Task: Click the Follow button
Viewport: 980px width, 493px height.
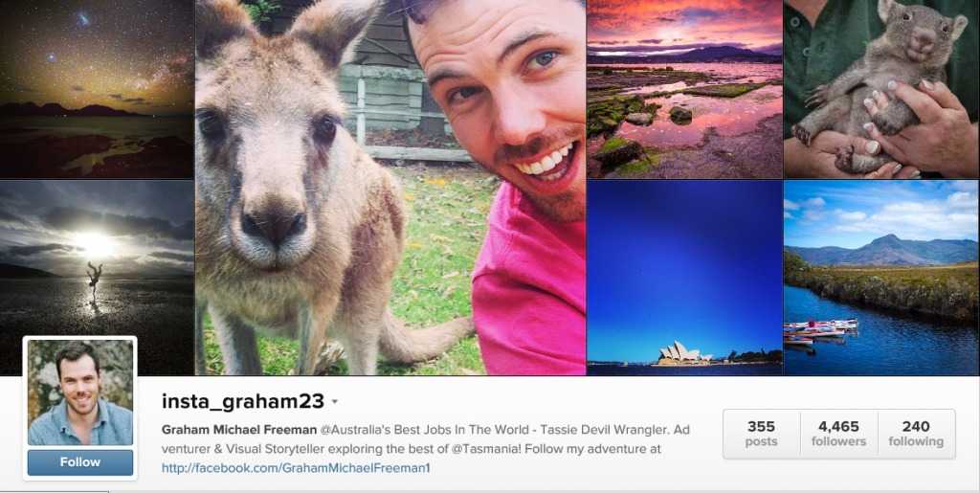Action: (80, 462)
